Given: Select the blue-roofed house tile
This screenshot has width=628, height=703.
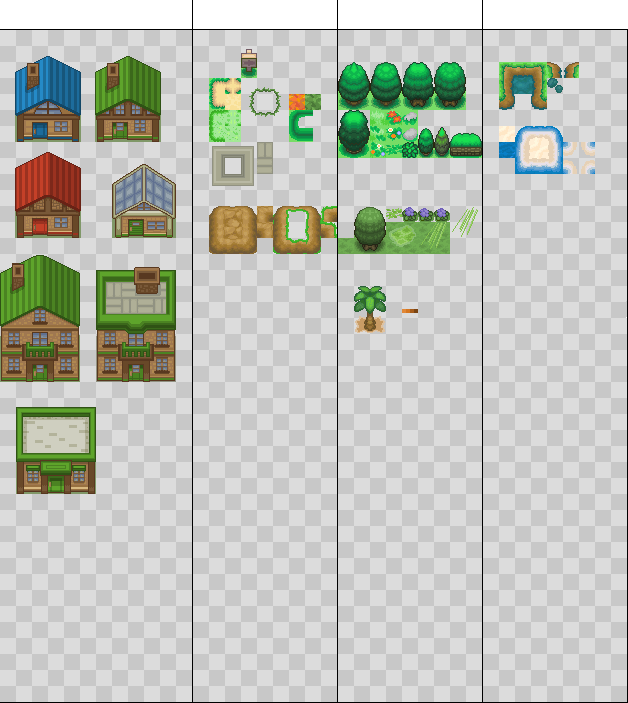Looking at the screenshot, I should [x=48, y=99].
